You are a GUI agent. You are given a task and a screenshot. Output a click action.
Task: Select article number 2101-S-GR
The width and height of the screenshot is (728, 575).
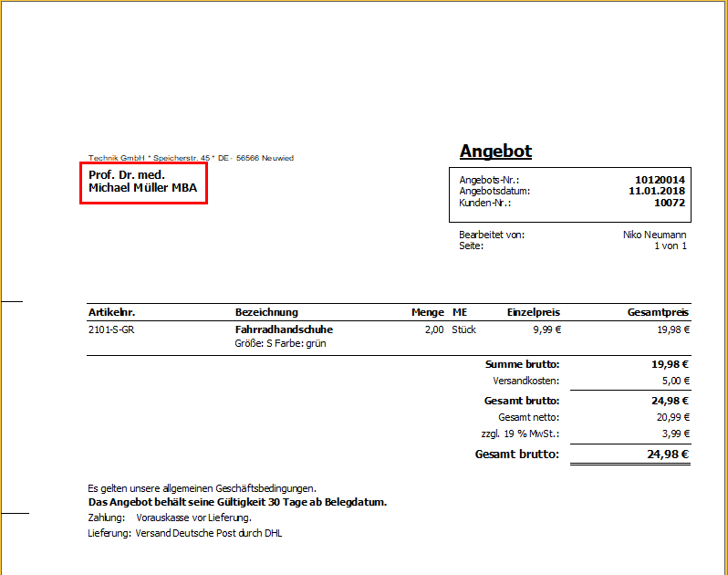point(111,329)
